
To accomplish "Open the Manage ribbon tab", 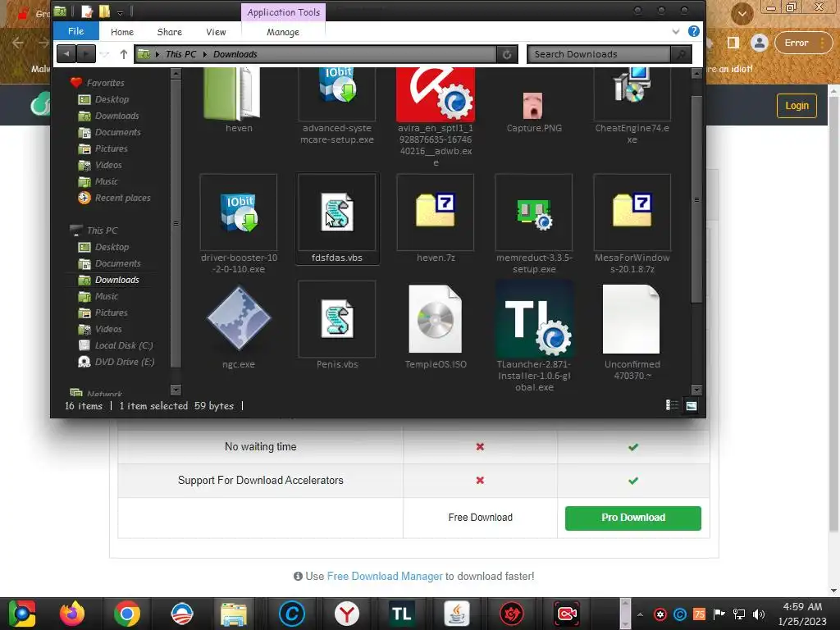I will click(x=283, y=32).
